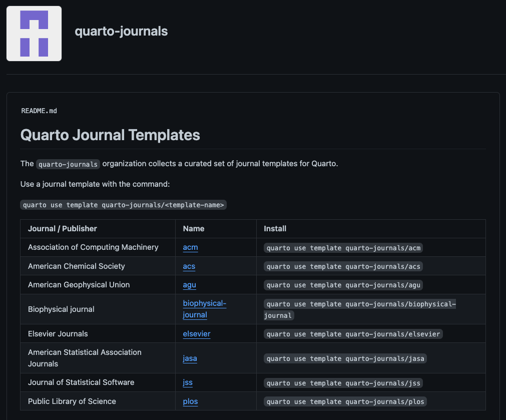Screen dimensions: 506x420
Task: Click the quarto-journals organization avatar logo
Action: click(x=34, y=34)
